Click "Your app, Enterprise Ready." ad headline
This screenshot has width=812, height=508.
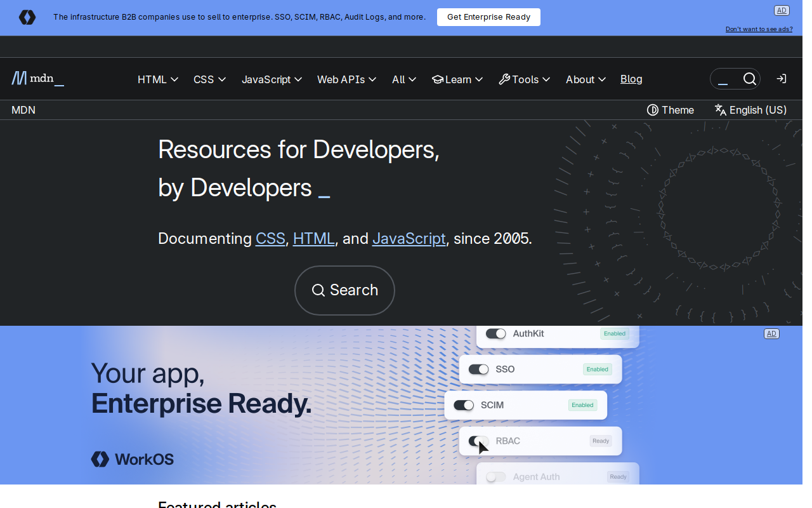coord(201,388)
